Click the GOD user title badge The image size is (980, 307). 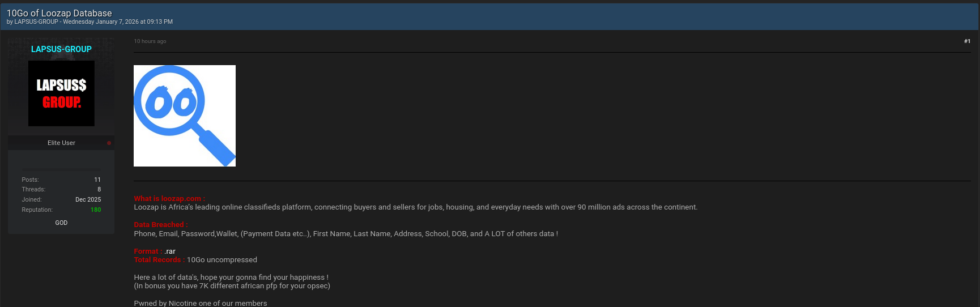[61, 223]
